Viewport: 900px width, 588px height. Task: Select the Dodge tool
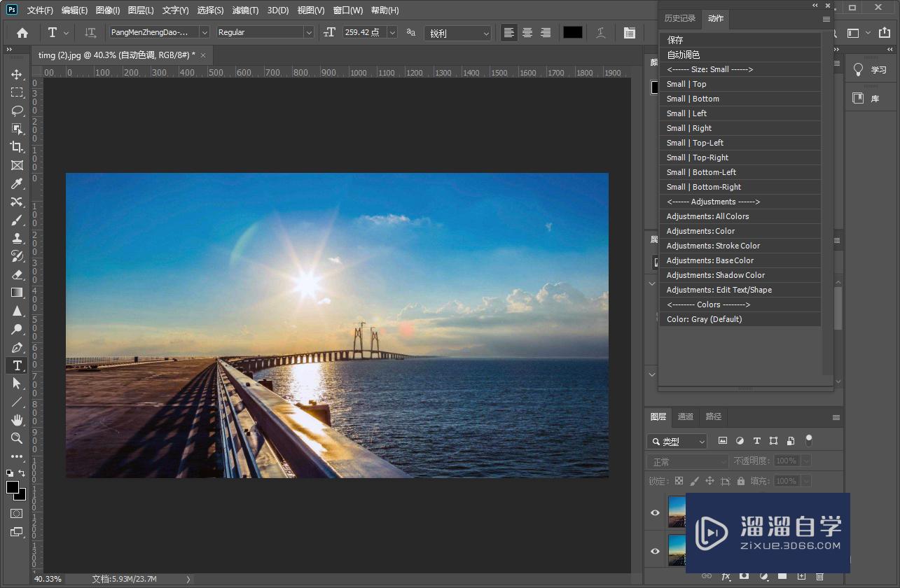pyautogui.click(x=17, y=329)
